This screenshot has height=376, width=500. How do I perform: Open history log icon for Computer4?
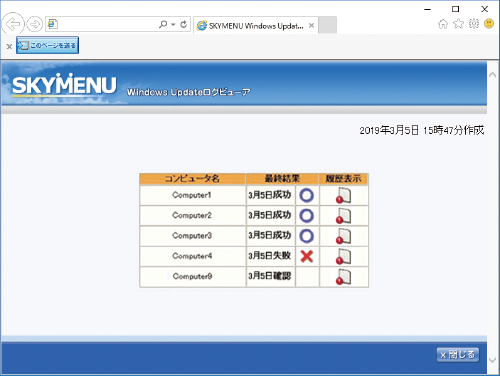[x=343, y=257]
